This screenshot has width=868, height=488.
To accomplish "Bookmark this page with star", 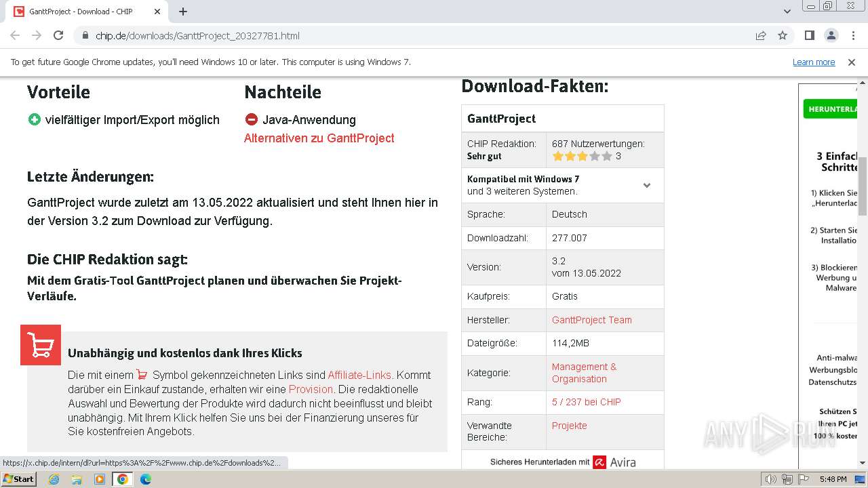I will [783, 36].
